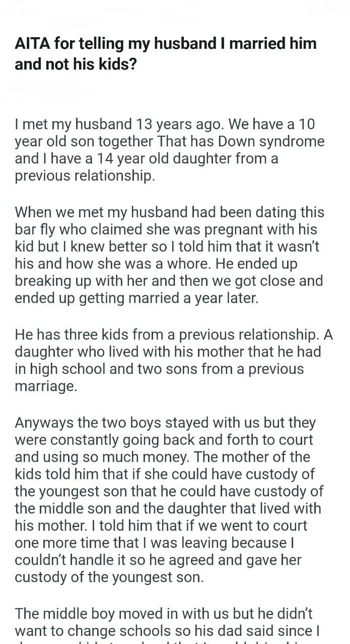350x644 pixels.
Task: Click the words "and not his kids?" in title
Action: click(76, 64)
